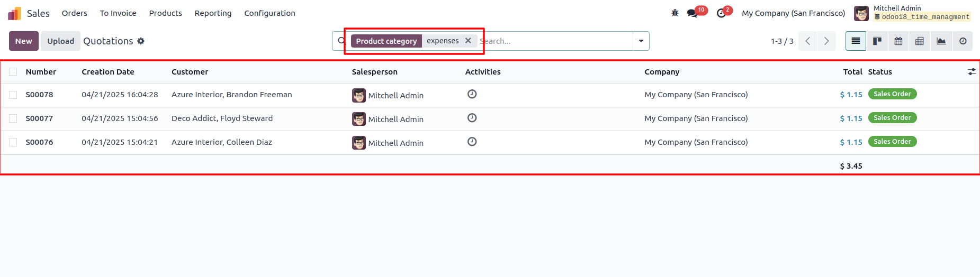Open the optional columns adjust settings
The image size is (980, 277).
972,72
